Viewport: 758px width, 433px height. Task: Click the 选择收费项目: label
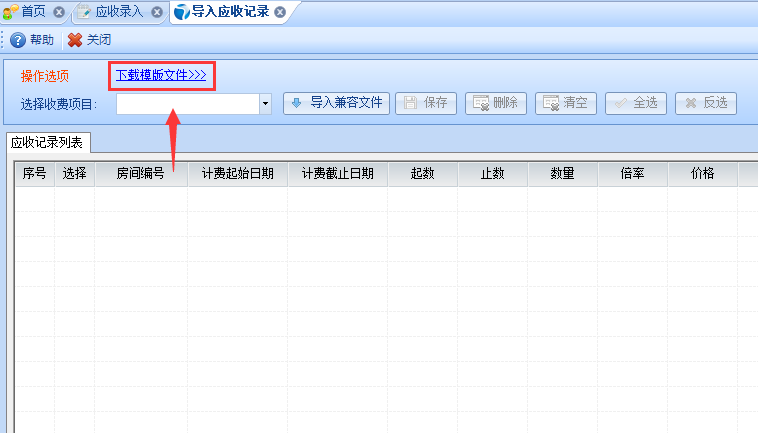click(x=59, y=104)
